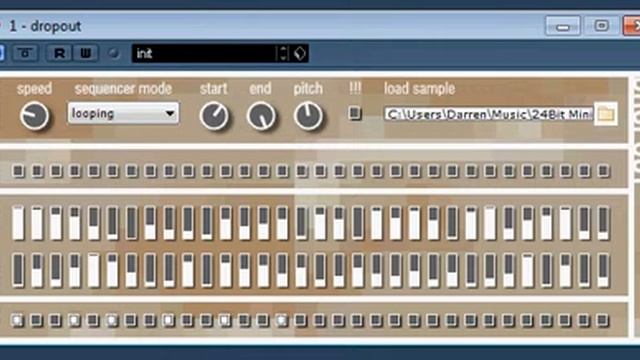Open the sequencer mode looping dropdown

(123, 113)
